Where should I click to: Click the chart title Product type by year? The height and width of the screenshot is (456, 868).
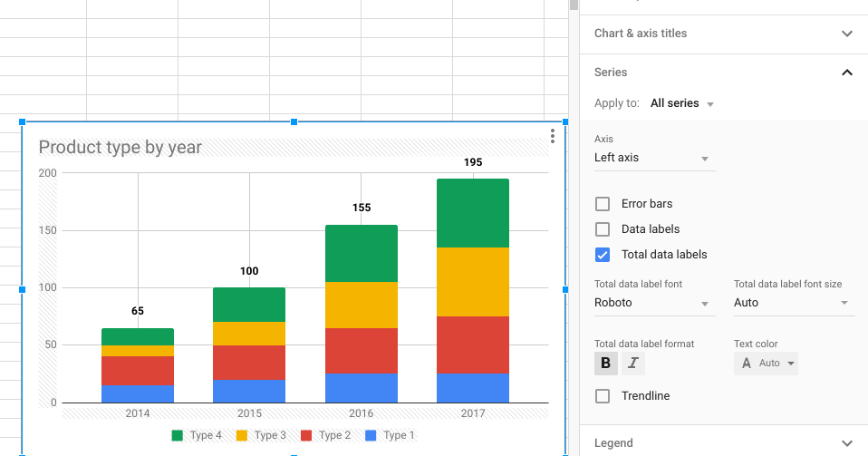121,148
